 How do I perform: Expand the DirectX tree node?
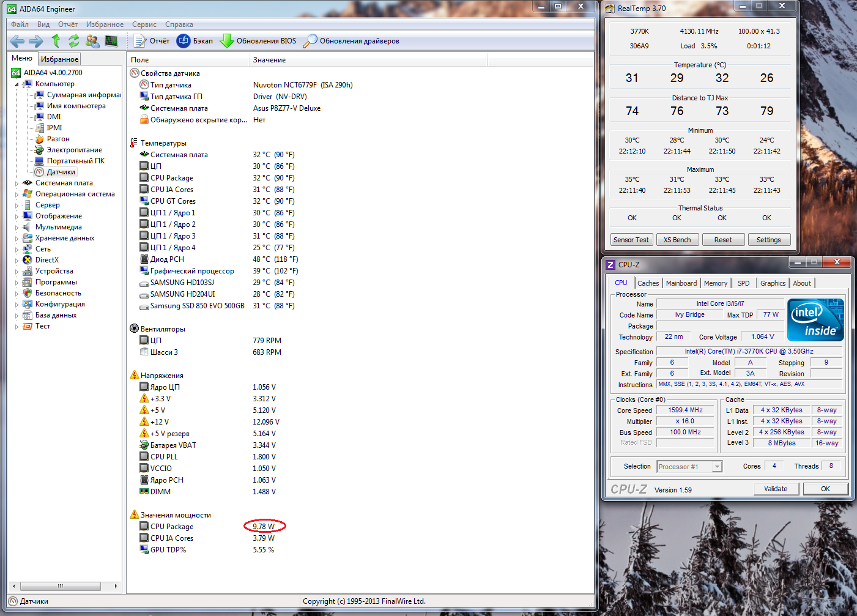tap(17, 261)
